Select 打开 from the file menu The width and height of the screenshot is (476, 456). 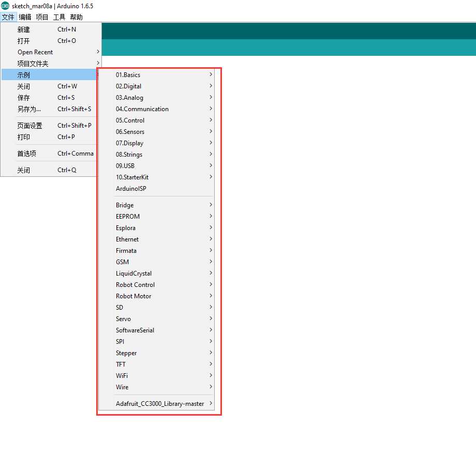51,41
